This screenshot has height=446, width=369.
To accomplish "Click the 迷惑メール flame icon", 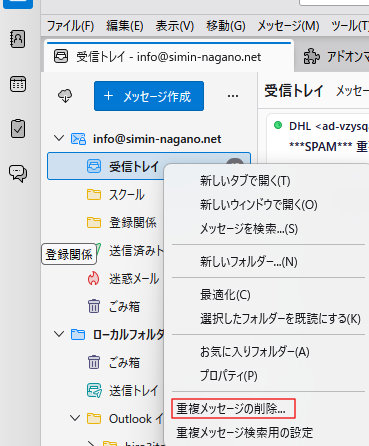I will (x=94, y=279).
